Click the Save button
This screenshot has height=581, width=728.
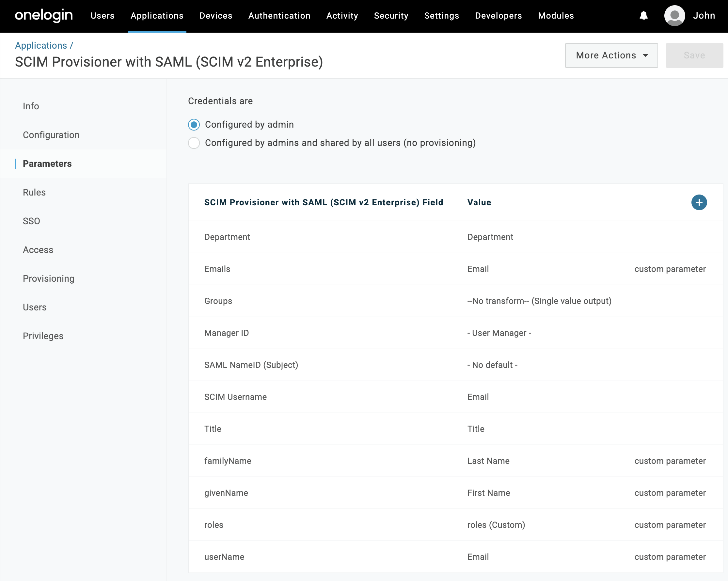694,55
